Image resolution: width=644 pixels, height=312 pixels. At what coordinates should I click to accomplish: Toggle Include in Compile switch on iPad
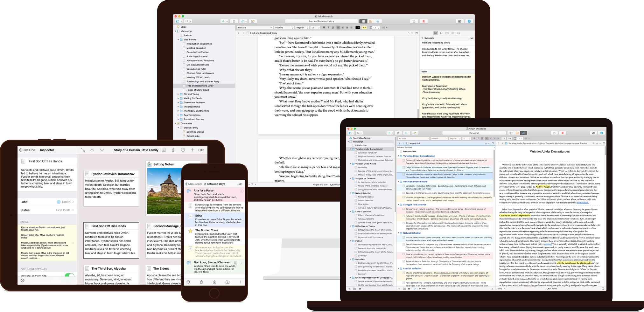[69, 275]
